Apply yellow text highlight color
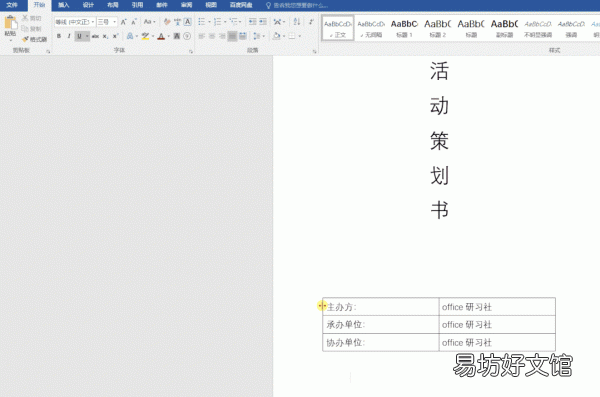This screenshot has width=600, height=397. (145, 36)
